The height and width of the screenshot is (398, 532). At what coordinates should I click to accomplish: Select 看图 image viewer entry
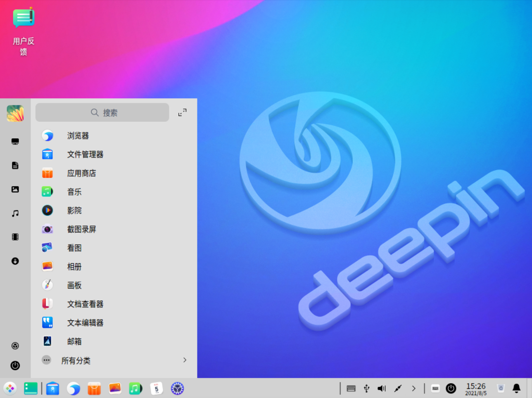pyautogui.click(x=74, y=248)
